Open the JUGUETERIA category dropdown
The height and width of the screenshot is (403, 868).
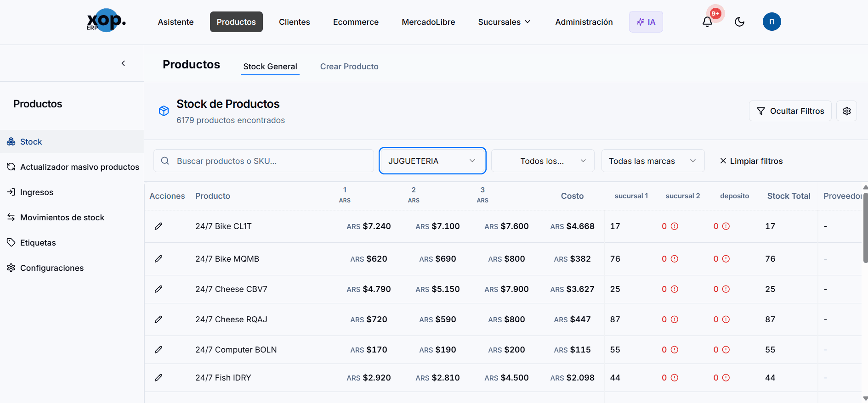click(432, 161)
